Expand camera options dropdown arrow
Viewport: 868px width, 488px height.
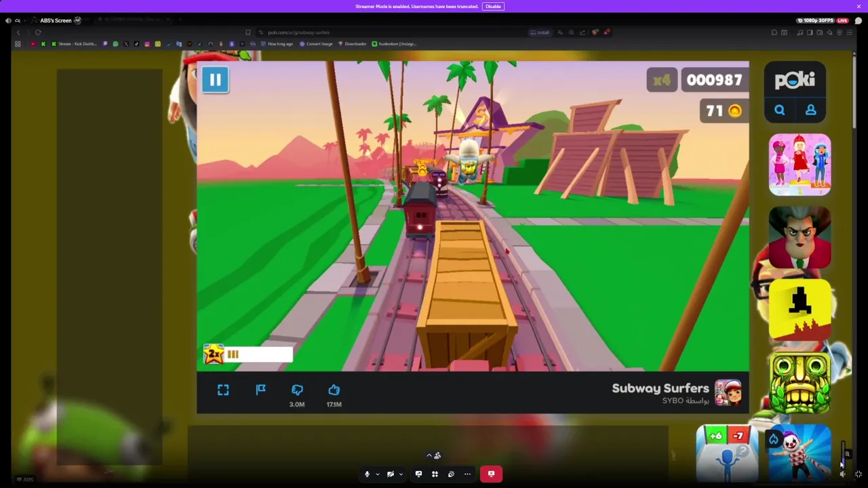click(401, 474)
